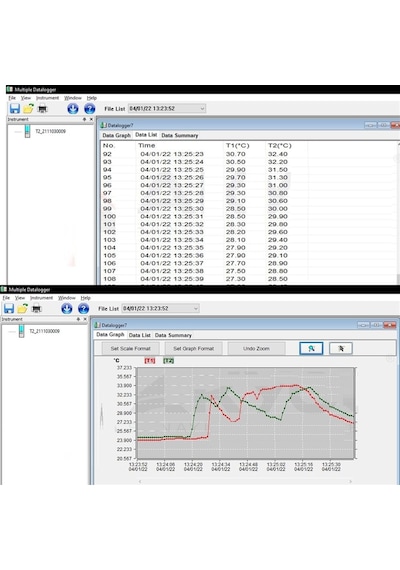The height and width of the screenshot is (570, 400).
Task: Select T1 value 30.70 in row 92
Action: 236,154
